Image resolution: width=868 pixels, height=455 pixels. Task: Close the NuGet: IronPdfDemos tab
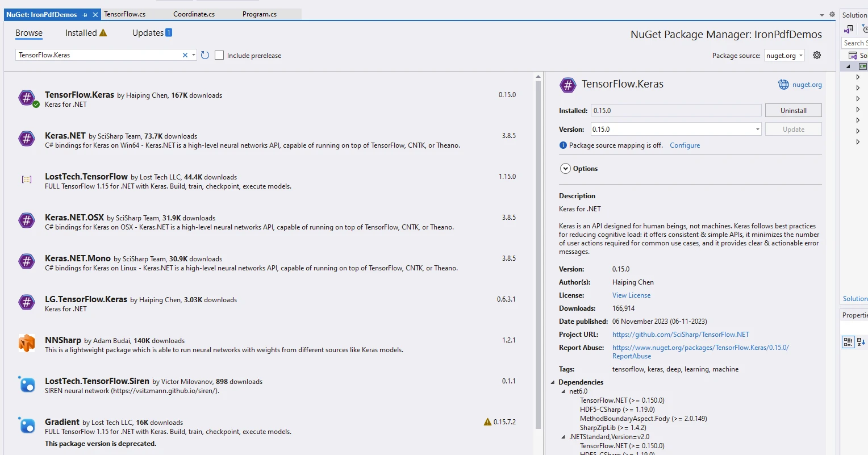pyautogui.click(x=95, y=15)
